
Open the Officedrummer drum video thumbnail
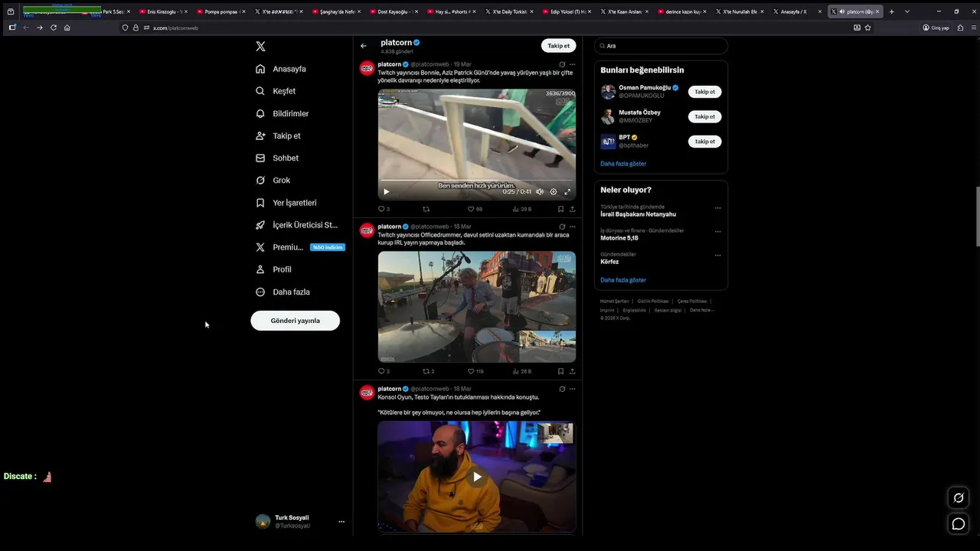coord(476,306)
